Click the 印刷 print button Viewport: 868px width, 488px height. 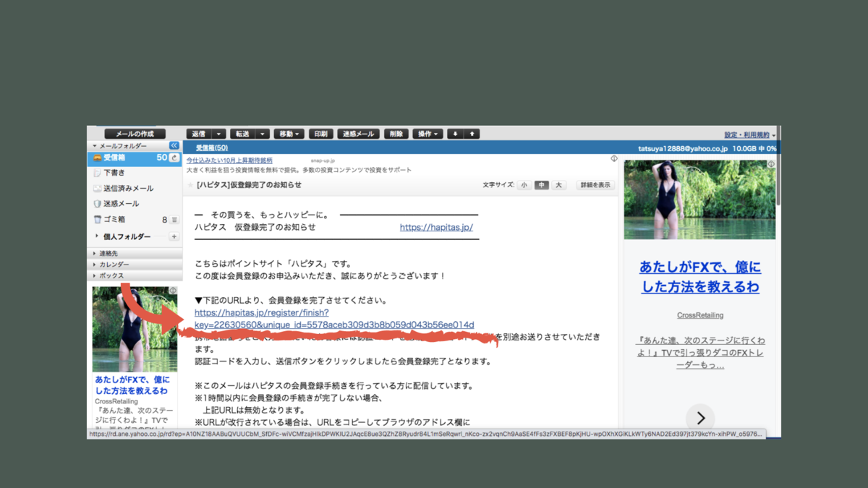320,134
